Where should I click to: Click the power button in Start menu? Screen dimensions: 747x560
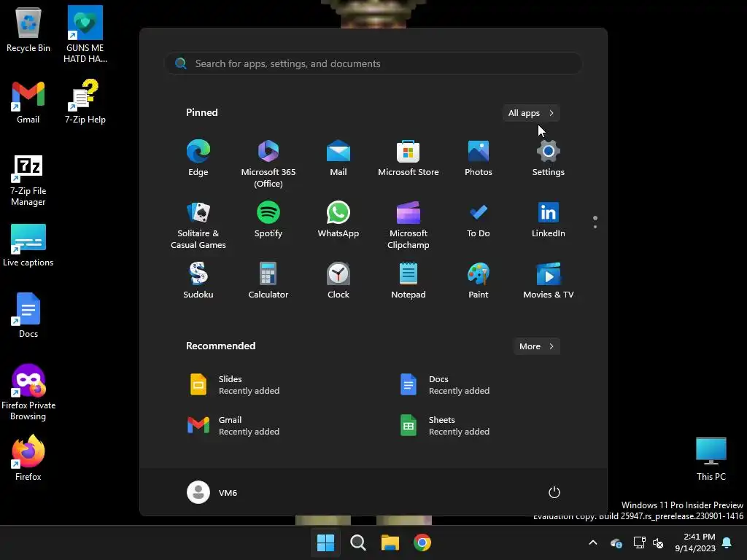554,492
